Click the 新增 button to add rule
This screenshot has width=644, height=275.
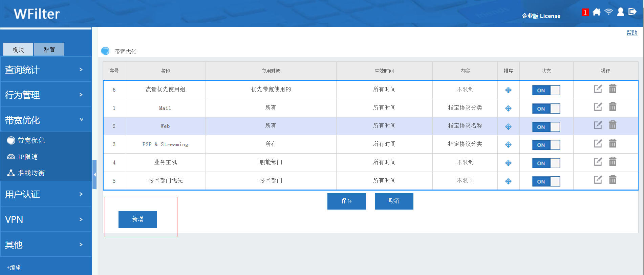[137, 219]
